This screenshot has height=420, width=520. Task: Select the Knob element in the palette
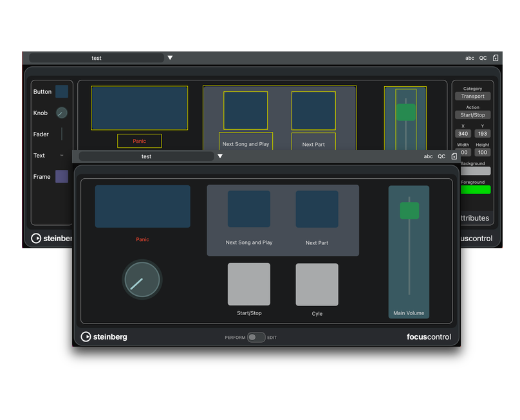pos(60,113)
